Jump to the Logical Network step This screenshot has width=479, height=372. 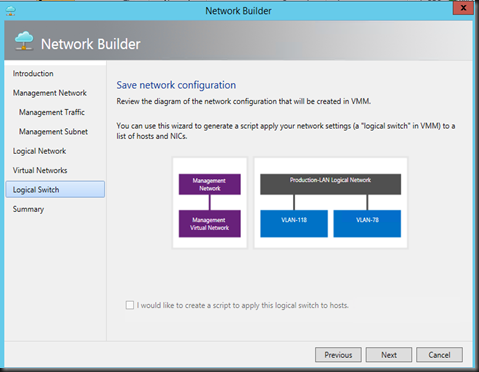(x=39, y=151)
